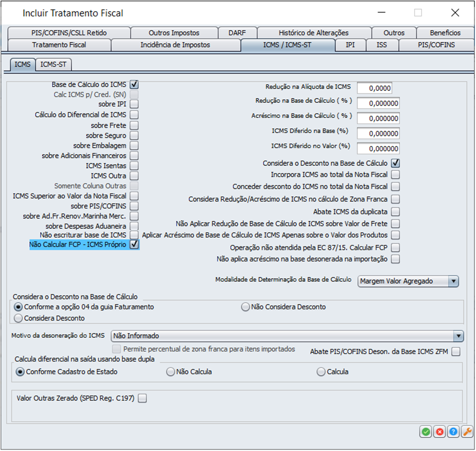The width and height of the screenshot is (476, 451).
Task: Close the Incluir Tratamento Fiscal window
Action: 455,13
